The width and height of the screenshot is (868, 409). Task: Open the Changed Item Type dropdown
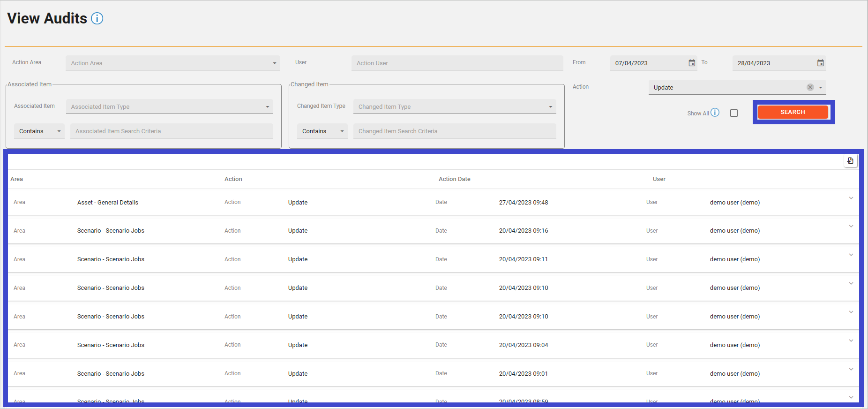(455, 107)
